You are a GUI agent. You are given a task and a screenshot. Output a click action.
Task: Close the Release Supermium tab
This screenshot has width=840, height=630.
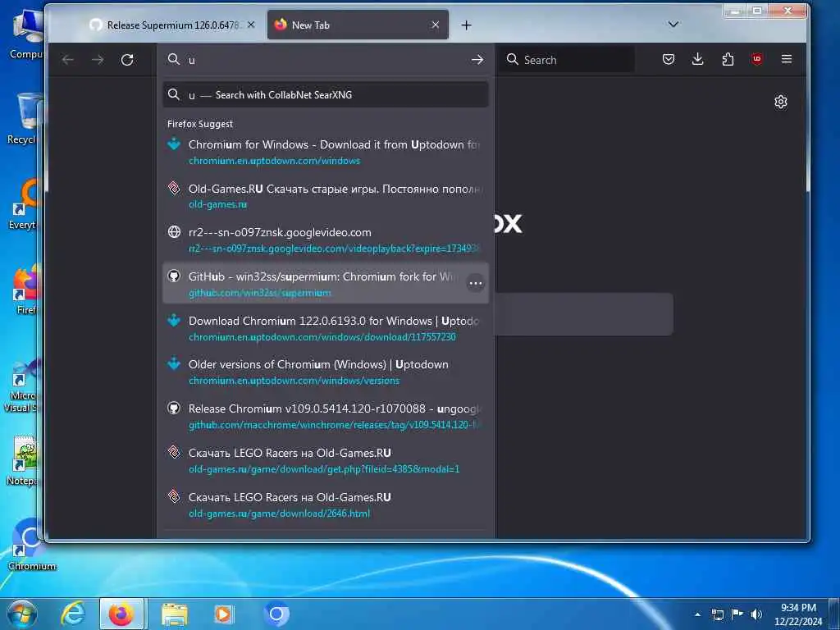[251, 25]
